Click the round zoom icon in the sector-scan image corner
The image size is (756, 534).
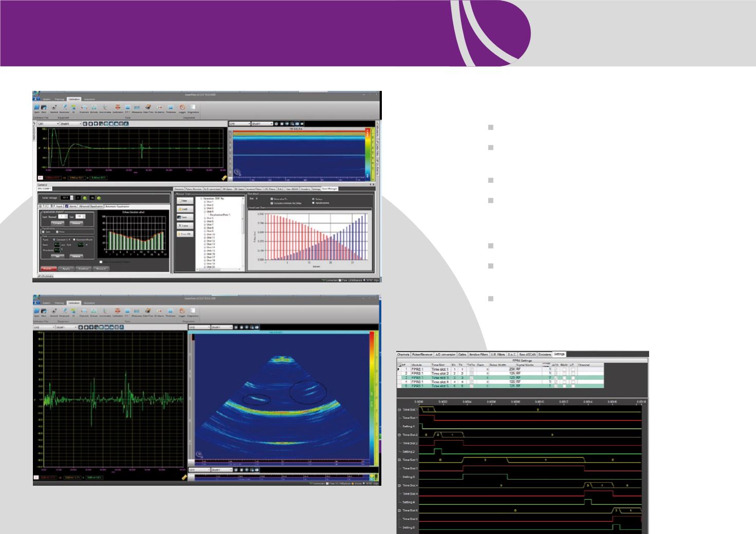(x=199, y=455)
